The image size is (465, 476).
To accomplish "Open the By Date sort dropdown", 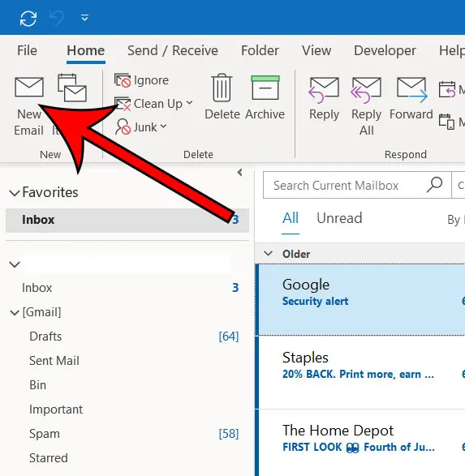I will 456,220.
